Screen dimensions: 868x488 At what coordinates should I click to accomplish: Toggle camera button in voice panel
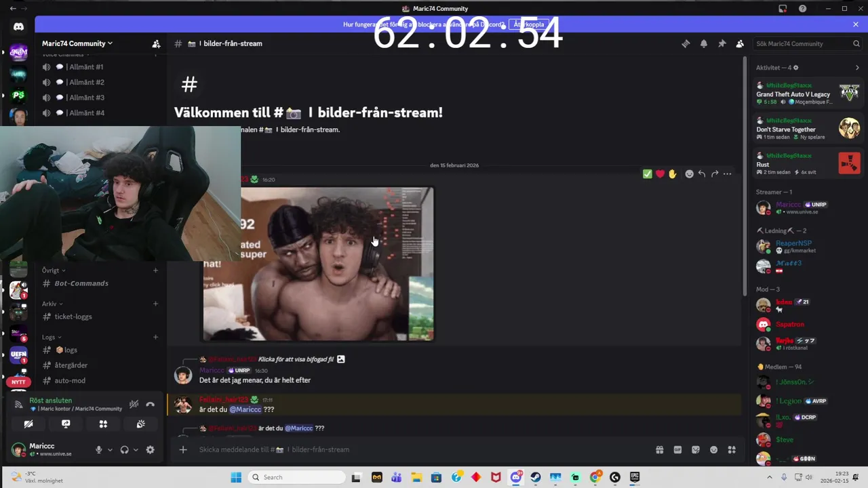point(28,424)
